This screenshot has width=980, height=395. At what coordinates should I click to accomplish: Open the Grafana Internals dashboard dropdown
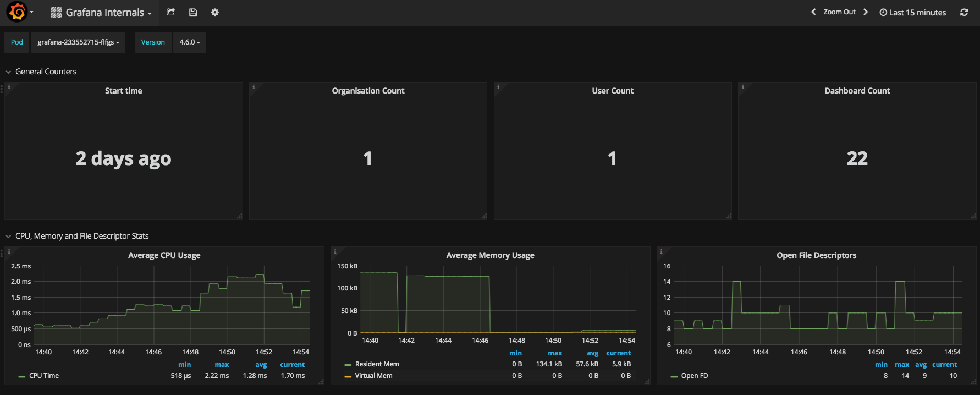101,12
